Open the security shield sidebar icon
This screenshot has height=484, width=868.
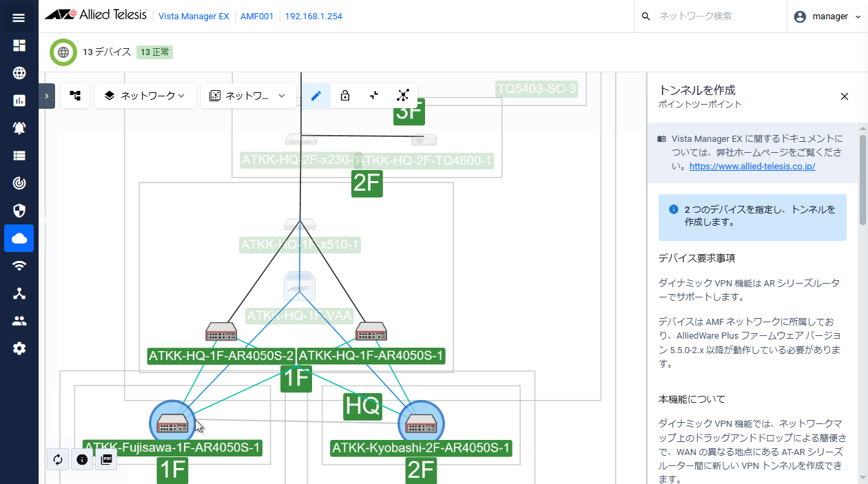[19, 211]
